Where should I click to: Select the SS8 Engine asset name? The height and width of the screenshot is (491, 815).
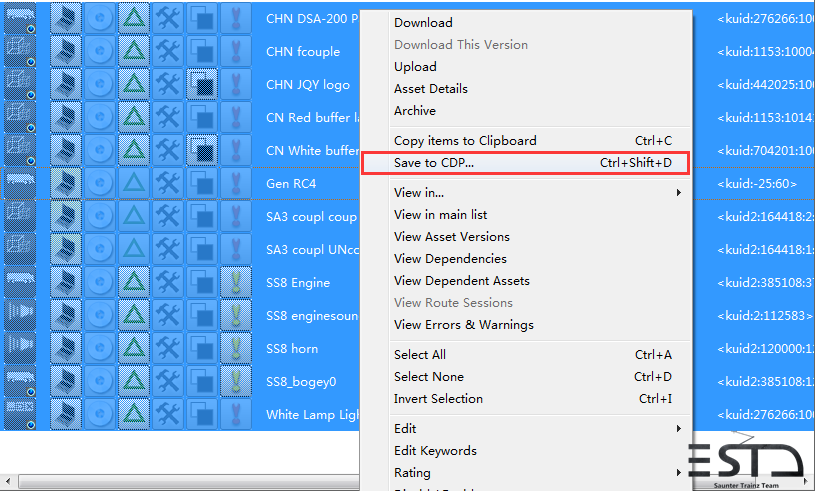[298, 283]
